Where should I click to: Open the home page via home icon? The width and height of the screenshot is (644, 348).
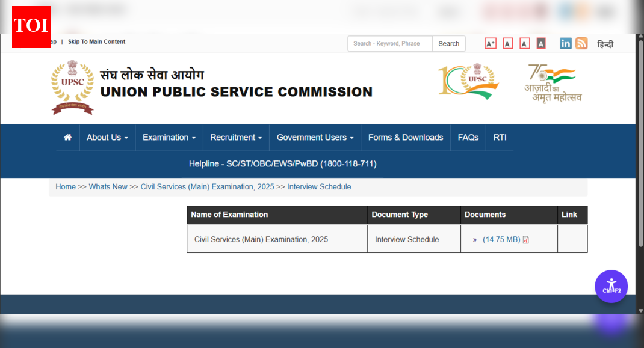click(67, 137)
